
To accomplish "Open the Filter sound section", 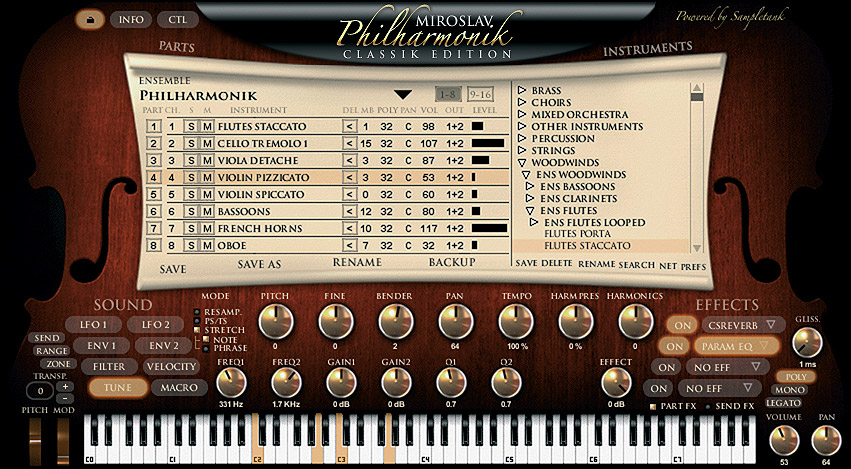I will [109, 367].
